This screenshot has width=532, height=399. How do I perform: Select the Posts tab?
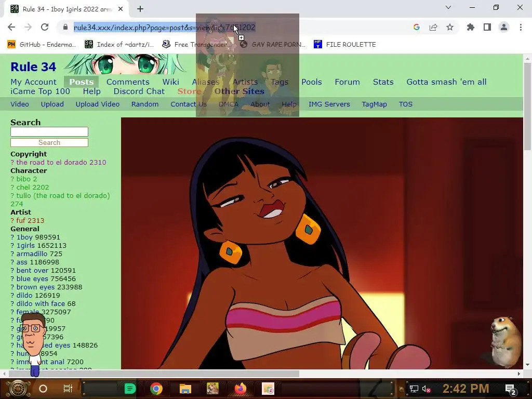(82, 82)
